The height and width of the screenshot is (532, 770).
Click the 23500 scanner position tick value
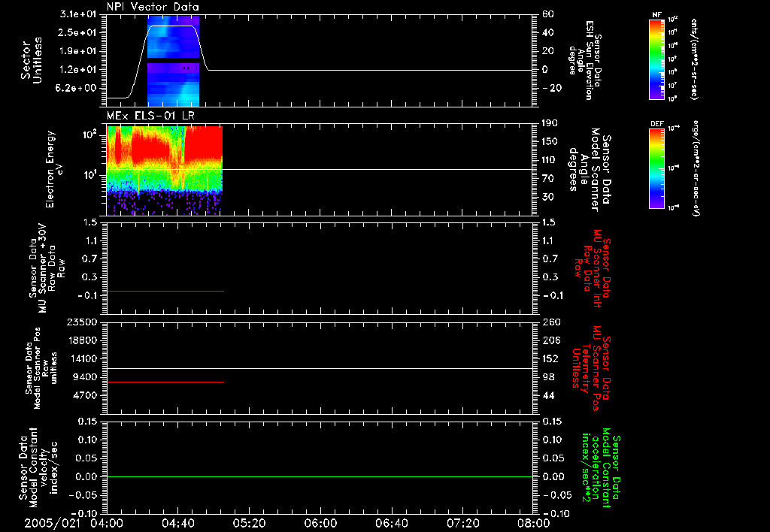(81, 322)
